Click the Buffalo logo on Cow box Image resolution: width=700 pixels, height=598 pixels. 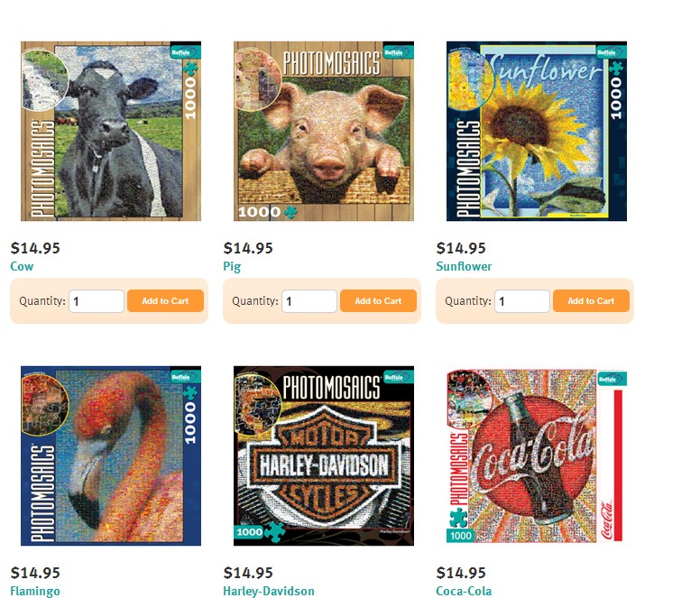185,51
